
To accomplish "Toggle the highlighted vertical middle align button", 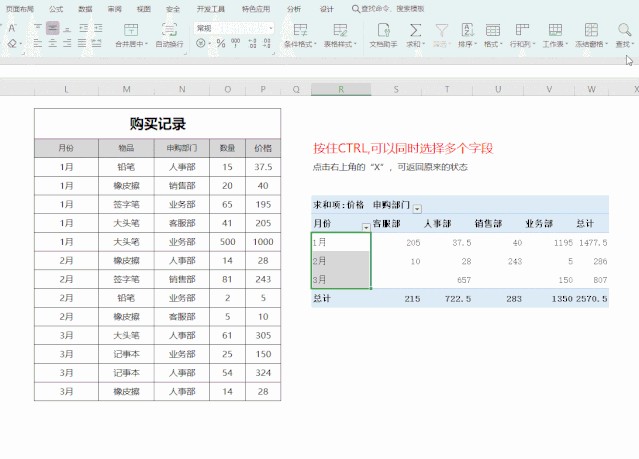I will (52, 28).
